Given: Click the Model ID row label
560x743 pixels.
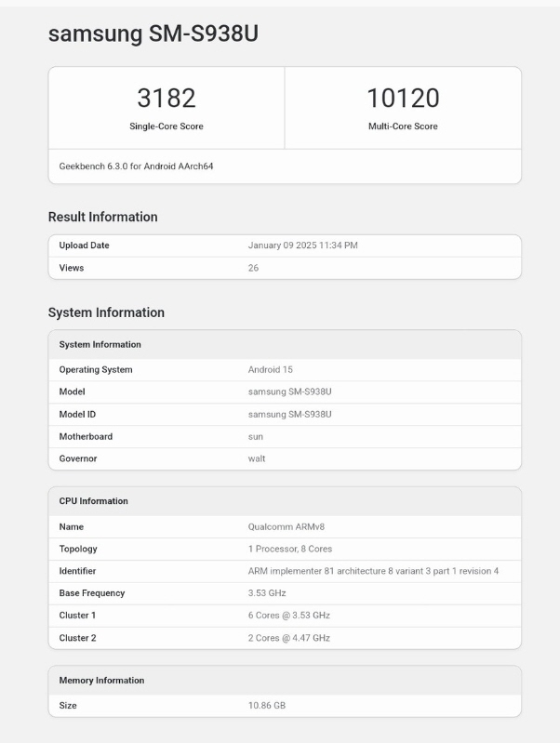Looking at the screenshot, I should point(77,414).
